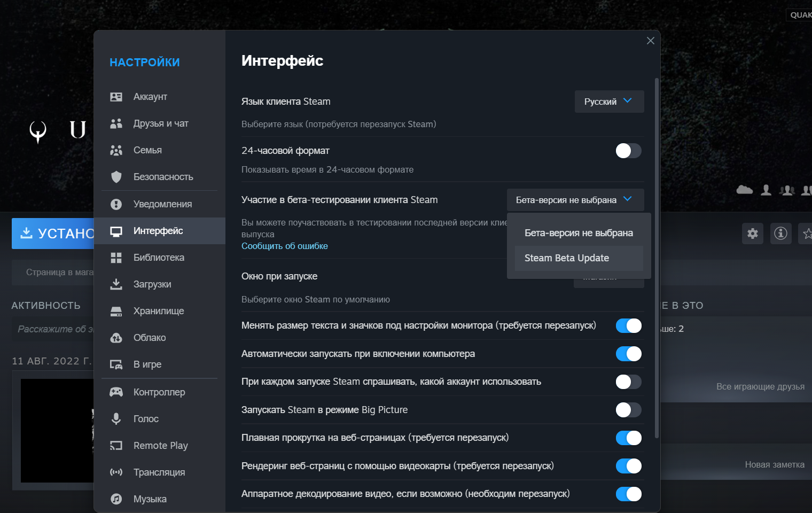Image resolution: width=812 pixels, height=513 pixels.
Task: Click Сообщить об ошибке link
Action: [284, 246]
